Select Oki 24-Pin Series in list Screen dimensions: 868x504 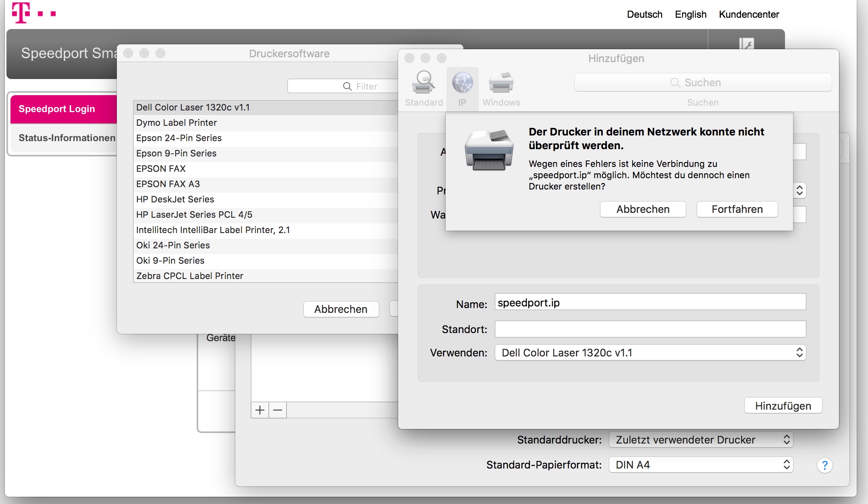(x=266, y=246)
